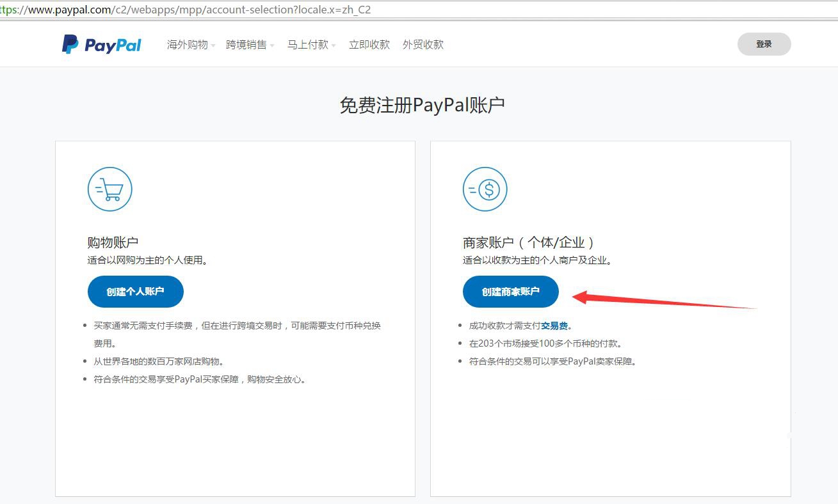Viewport: 838px width, 504px height.
Task: Expand the 海外购物 dropdown menu
Action: tap(191, 45)
